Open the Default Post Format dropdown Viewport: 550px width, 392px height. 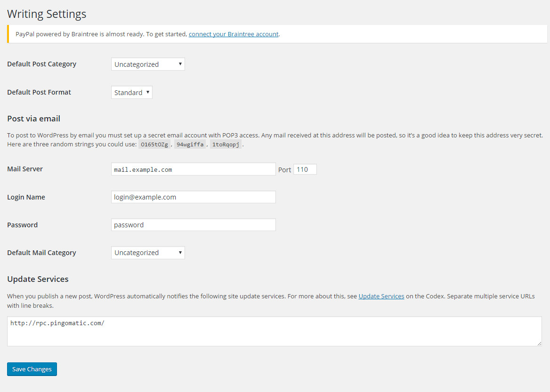tap(131, 92)
